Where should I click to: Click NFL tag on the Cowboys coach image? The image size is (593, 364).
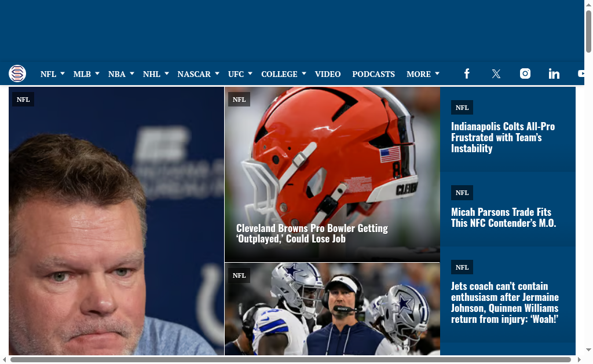click(x=239, y=275)
